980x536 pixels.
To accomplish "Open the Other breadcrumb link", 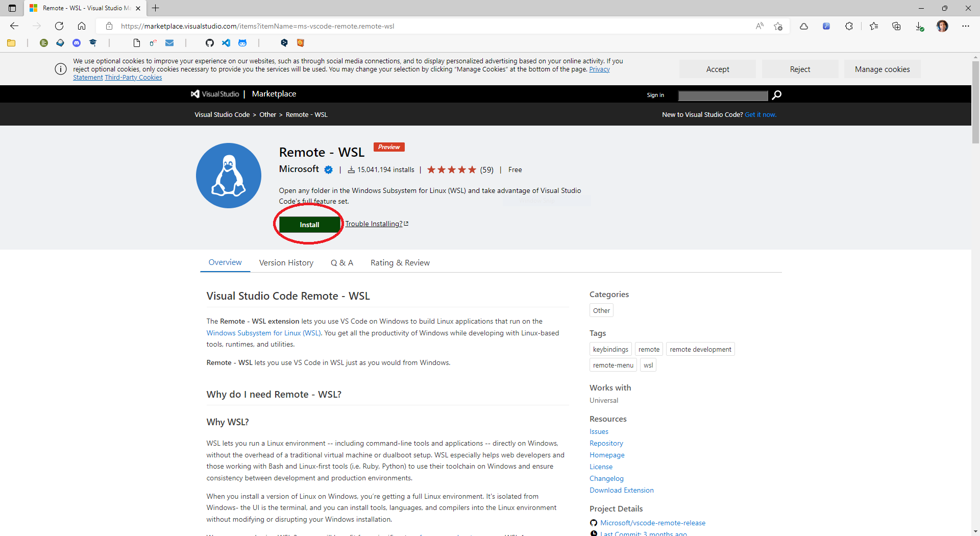I will tap(267, 114).
